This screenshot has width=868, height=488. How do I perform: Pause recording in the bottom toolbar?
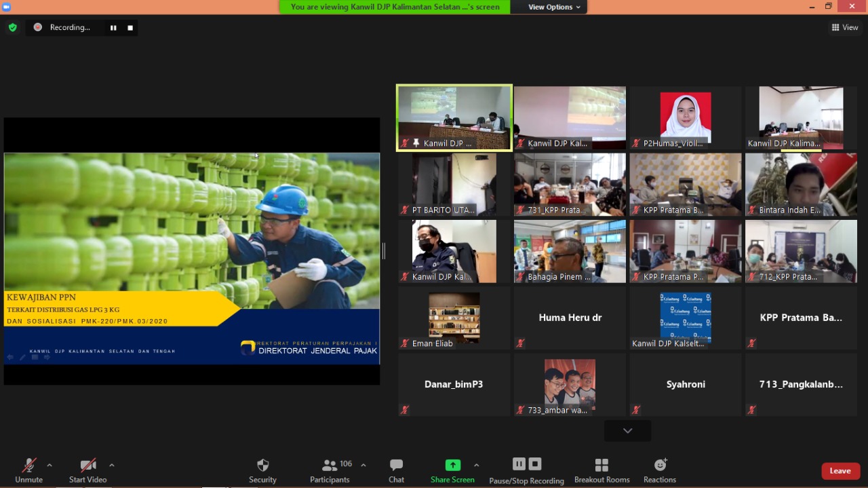click(x=519, y=464)
